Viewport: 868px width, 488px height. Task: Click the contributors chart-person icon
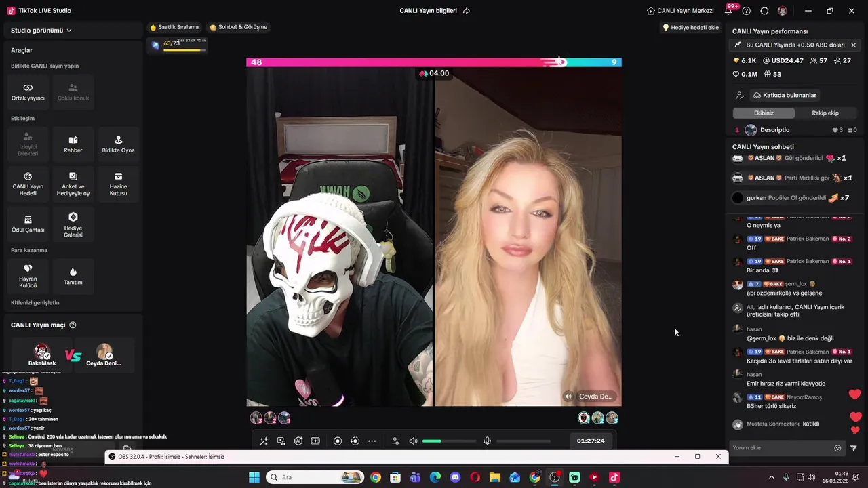pos(740,96)
